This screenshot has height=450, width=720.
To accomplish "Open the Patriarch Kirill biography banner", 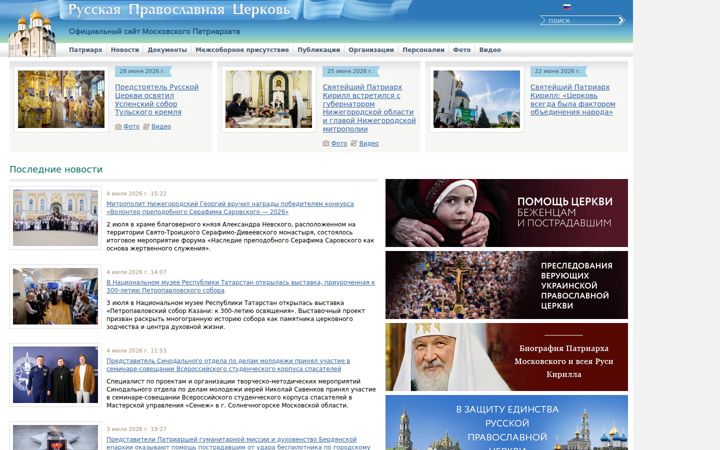I will [506, 357].
